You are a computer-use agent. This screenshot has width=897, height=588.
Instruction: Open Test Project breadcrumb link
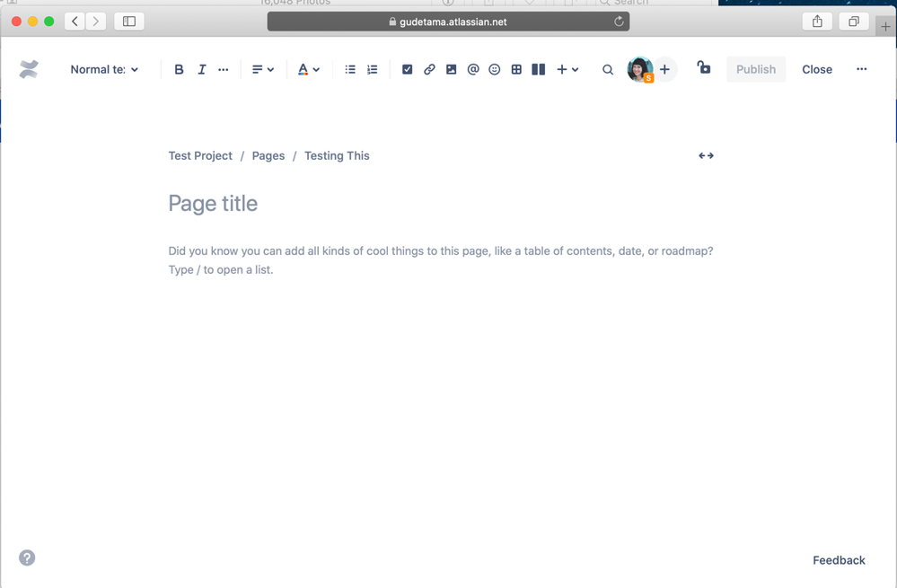tap(200, 155)
